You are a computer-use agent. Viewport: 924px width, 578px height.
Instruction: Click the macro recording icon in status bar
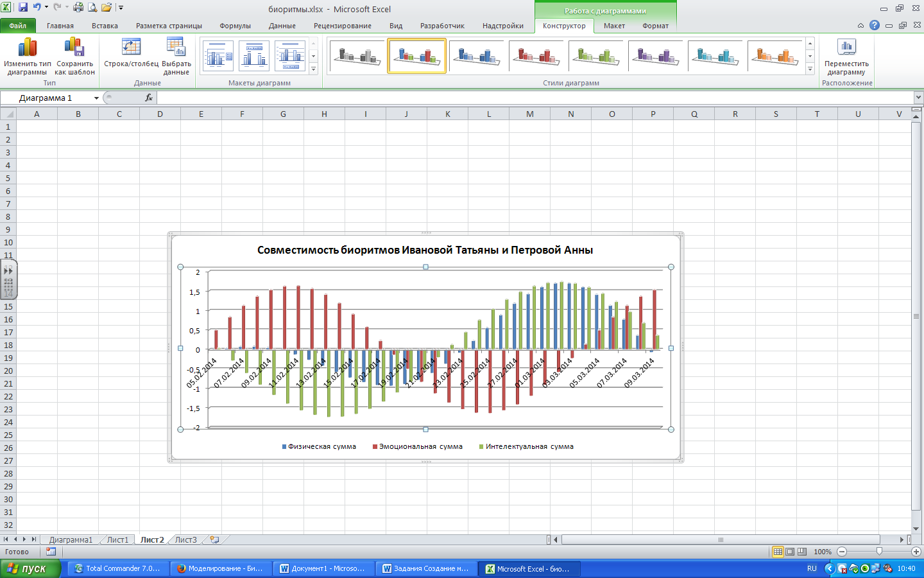[x=51, y=552]
